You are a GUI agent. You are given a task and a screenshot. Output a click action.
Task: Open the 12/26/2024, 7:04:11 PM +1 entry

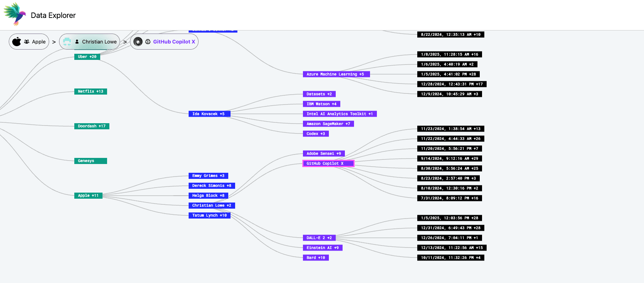tap(450, 238)
